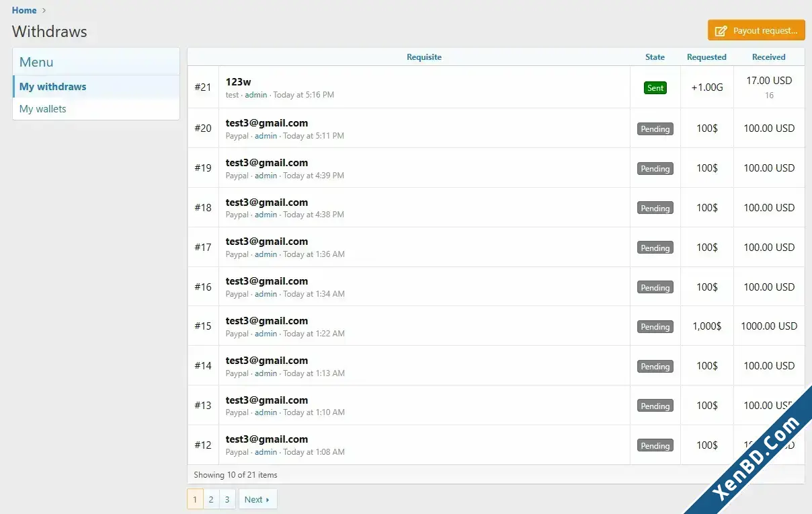Click the Pending badge in row #14
The image size is (812, 514).
(x=655, y=367)
